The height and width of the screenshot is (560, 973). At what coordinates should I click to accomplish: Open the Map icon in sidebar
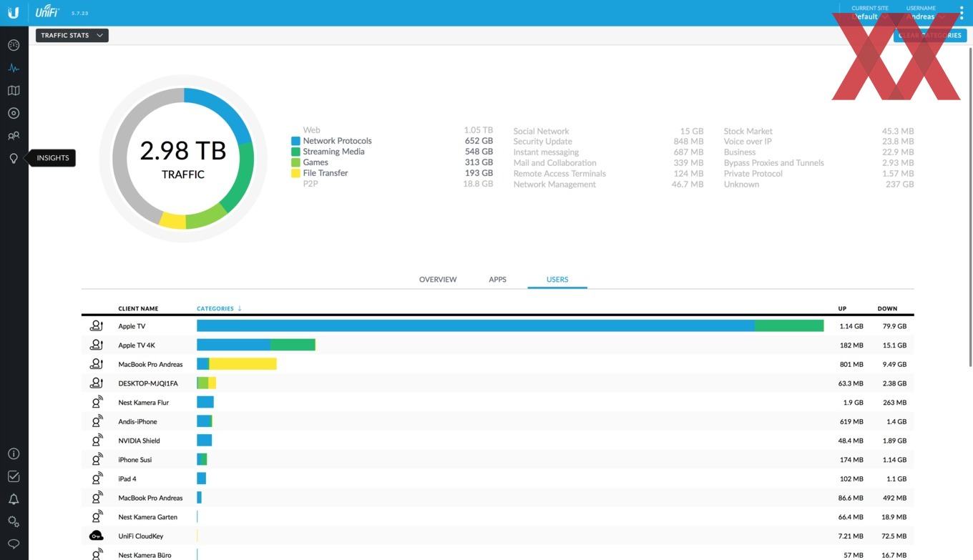click(x=14, y=91)
